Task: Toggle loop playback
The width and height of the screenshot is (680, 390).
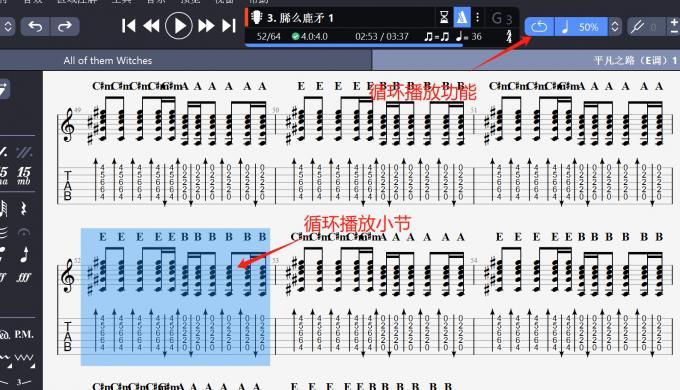Action: [x=539, y=27]
